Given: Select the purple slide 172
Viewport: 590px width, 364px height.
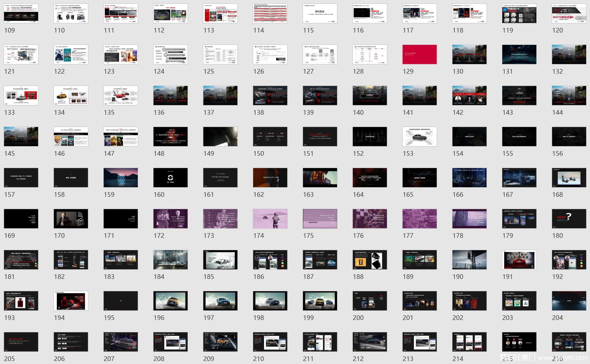Looking at the screenshot, I should click(x=170, y=219).
